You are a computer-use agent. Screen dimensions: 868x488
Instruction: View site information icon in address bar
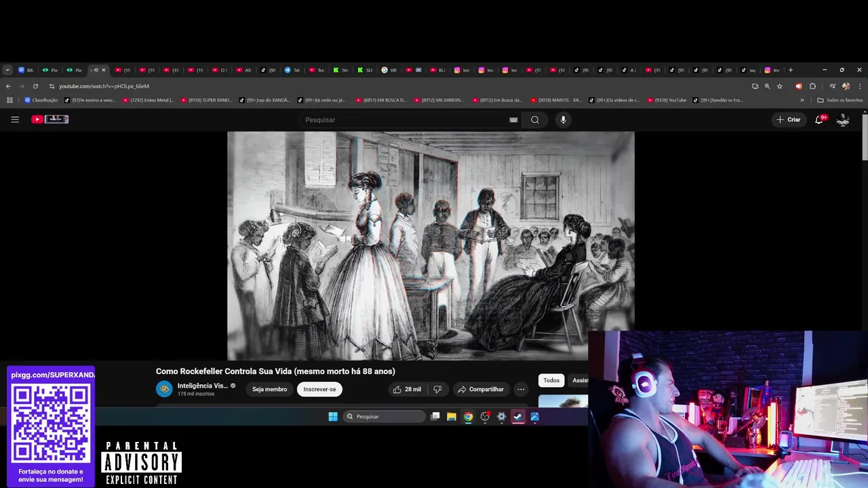[x=52, y=86]
